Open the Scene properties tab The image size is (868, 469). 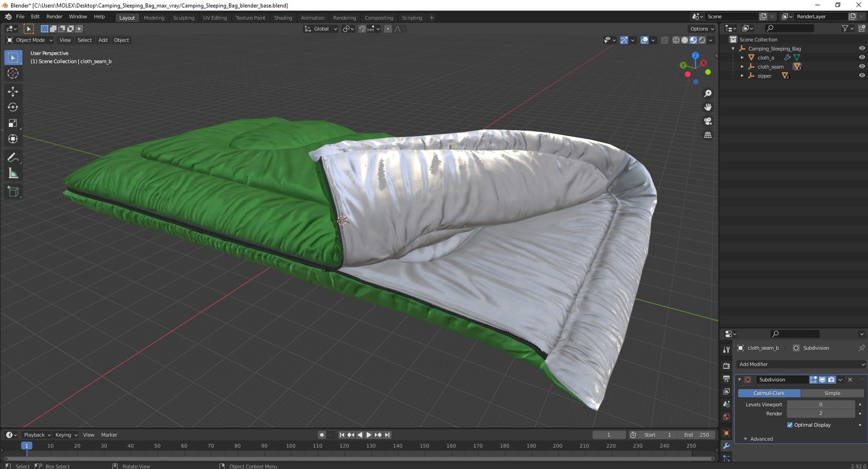726,404
